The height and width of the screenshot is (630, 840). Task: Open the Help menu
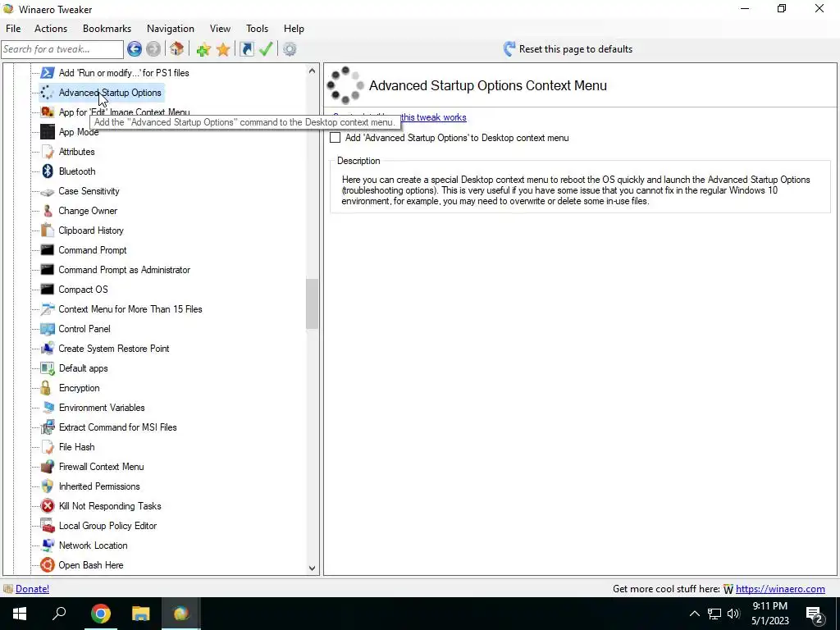click(294, 29)
